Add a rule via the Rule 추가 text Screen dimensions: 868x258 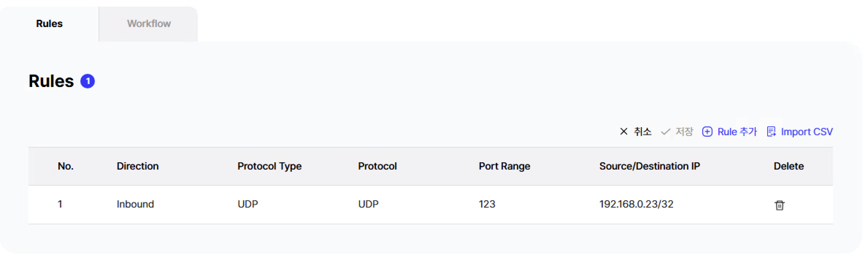737,132
